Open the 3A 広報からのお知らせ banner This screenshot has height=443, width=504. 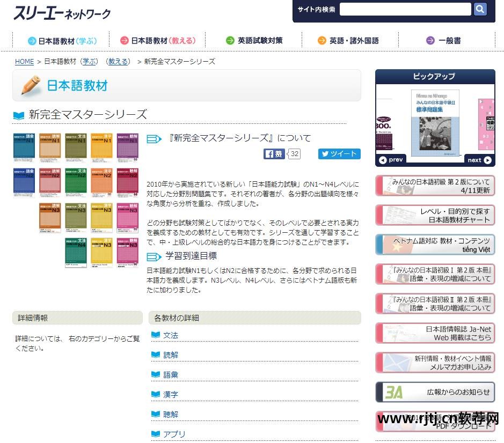[x=435, y=392]
